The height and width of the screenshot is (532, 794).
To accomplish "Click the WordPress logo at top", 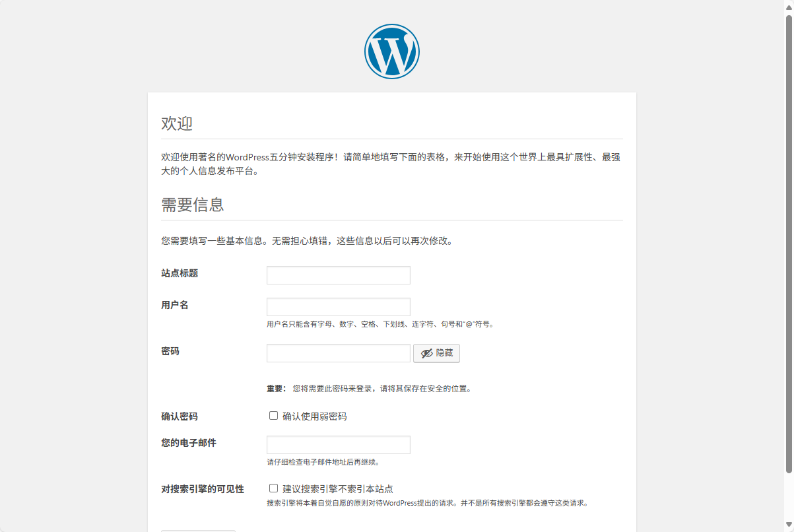I will click(392, 51).
